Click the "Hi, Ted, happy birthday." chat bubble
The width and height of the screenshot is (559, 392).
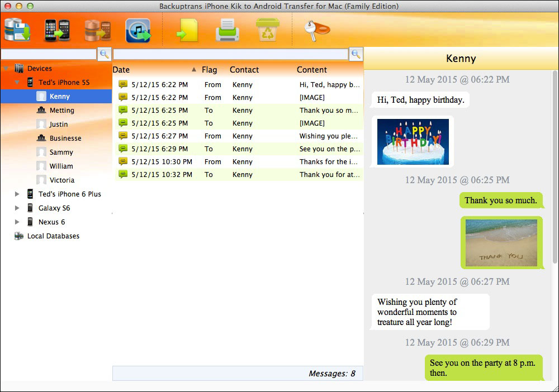pos(421,100)
